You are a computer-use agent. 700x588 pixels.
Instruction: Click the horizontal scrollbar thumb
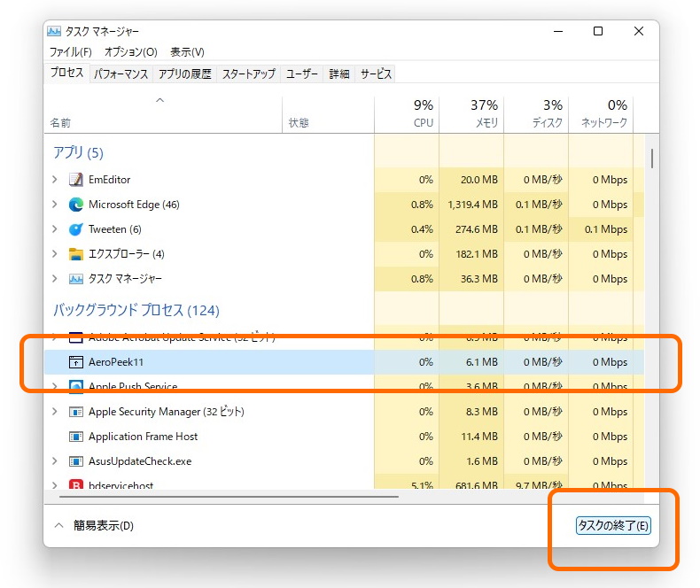click(x=229, y=496)
